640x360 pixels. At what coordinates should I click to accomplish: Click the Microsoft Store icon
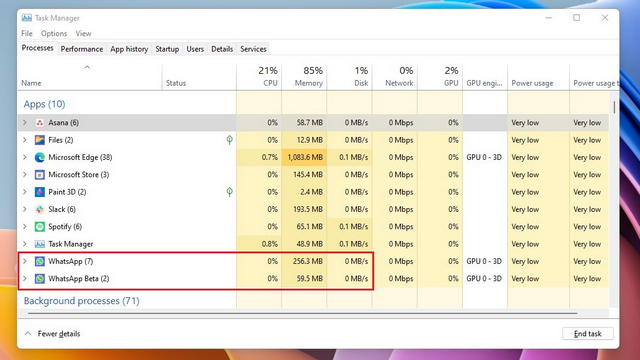(x=40, y=175)
